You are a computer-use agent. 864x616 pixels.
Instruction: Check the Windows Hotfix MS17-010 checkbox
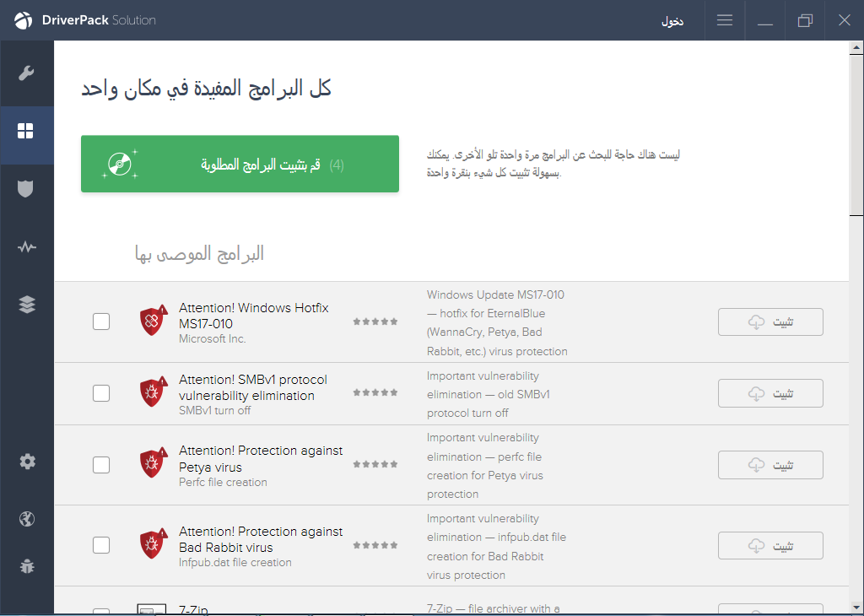[101, 322]
